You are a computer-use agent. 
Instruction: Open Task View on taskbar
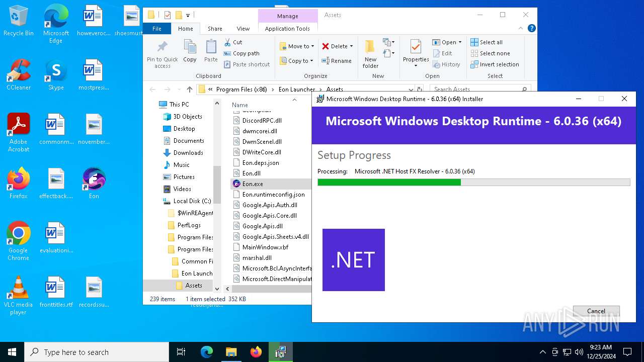point(181,352)
